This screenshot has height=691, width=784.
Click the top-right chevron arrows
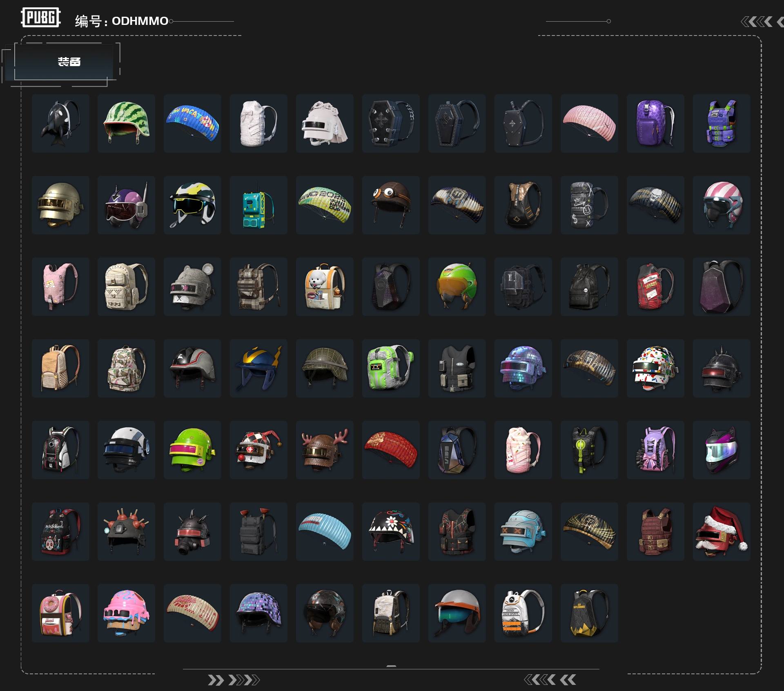click(762, 22)
